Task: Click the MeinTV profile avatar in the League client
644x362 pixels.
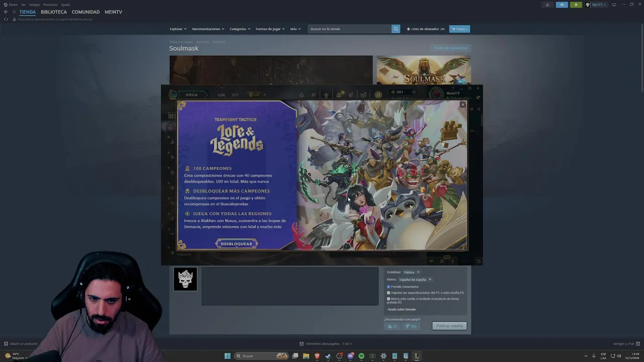Action: tap(436, 94)
